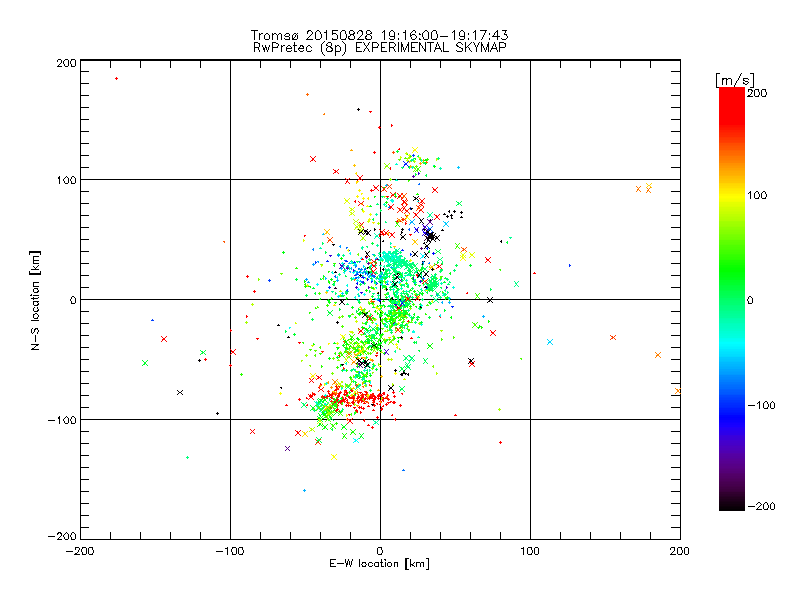
Task: Click the black X marker near x=-135, y=-78
Action: 180,392
